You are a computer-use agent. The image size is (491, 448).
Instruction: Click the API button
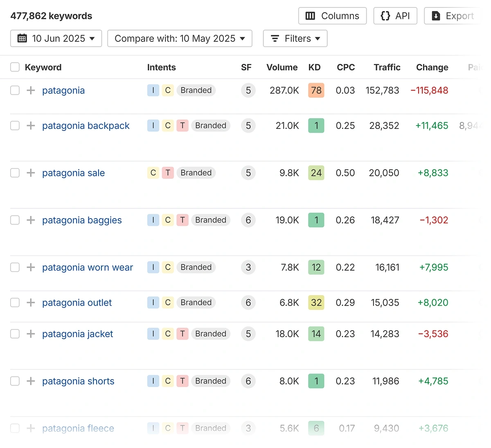[x=395, y=16]
